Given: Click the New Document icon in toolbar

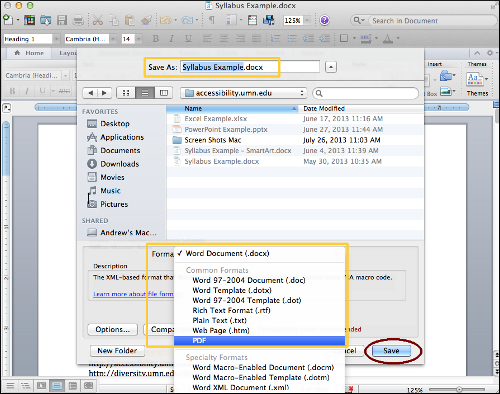Looking at the screenshot, I should (x=8, y=20).
